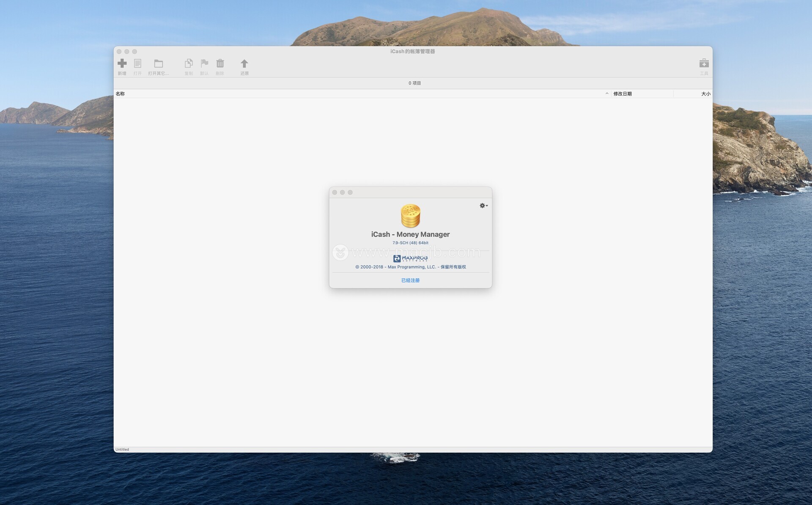Click the 删除 trash icon
The height and width of the screenshot is (505, 812).
point(220,63)
